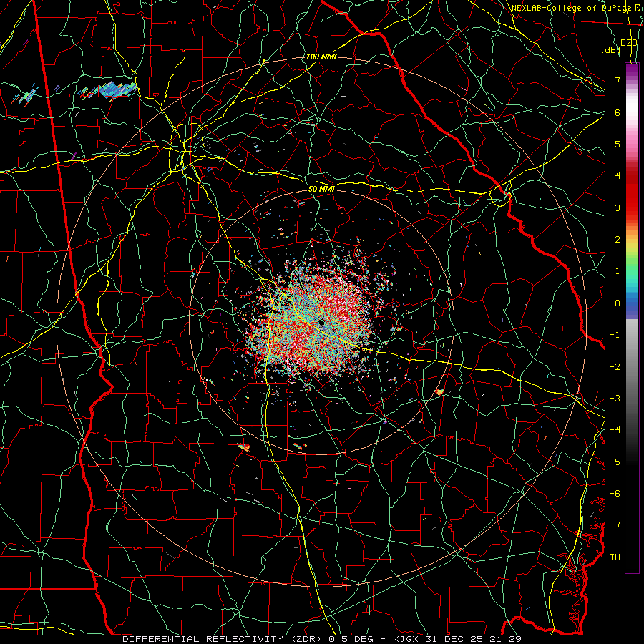Click the "-2" tick label on the color scale
The height and width of the screenshot is (644, 644).
coord(615,366)
